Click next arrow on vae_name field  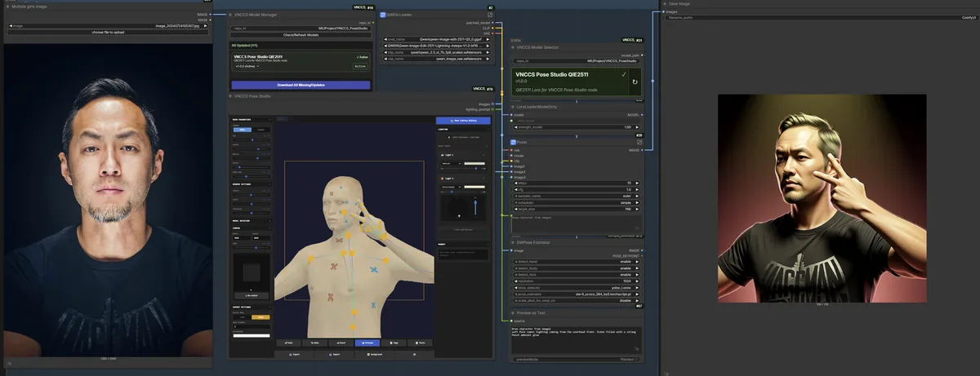point(488,59)
